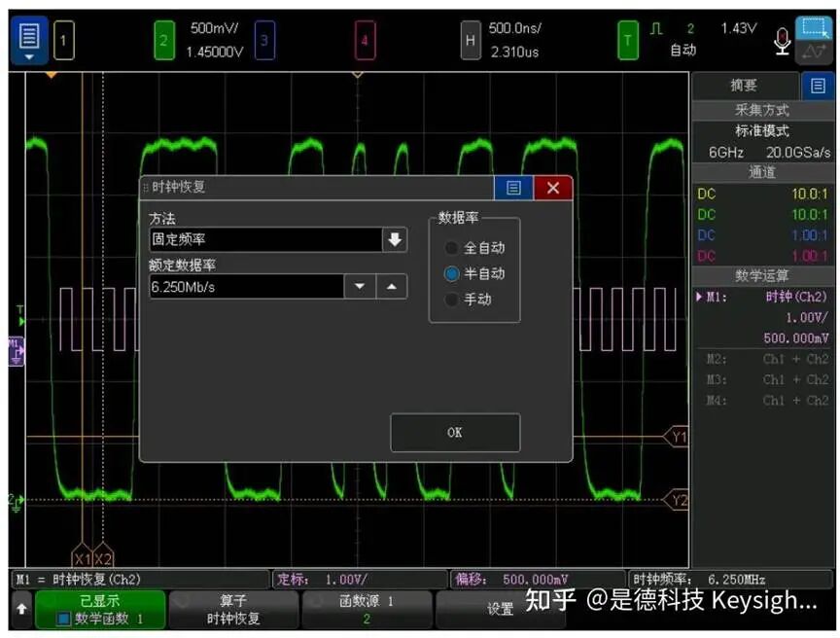Open the 设置 softkey

click(x=501, y=609)
